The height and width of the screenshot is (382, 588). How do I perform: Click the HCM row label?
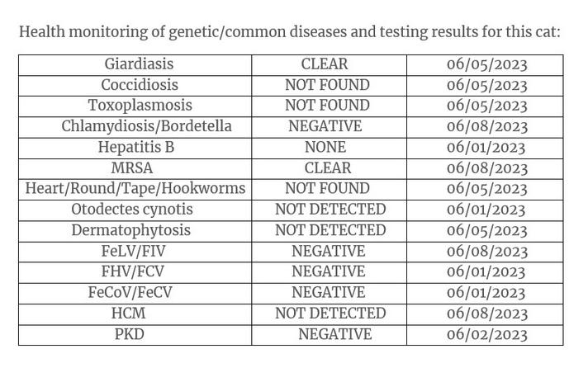(128, 313)
